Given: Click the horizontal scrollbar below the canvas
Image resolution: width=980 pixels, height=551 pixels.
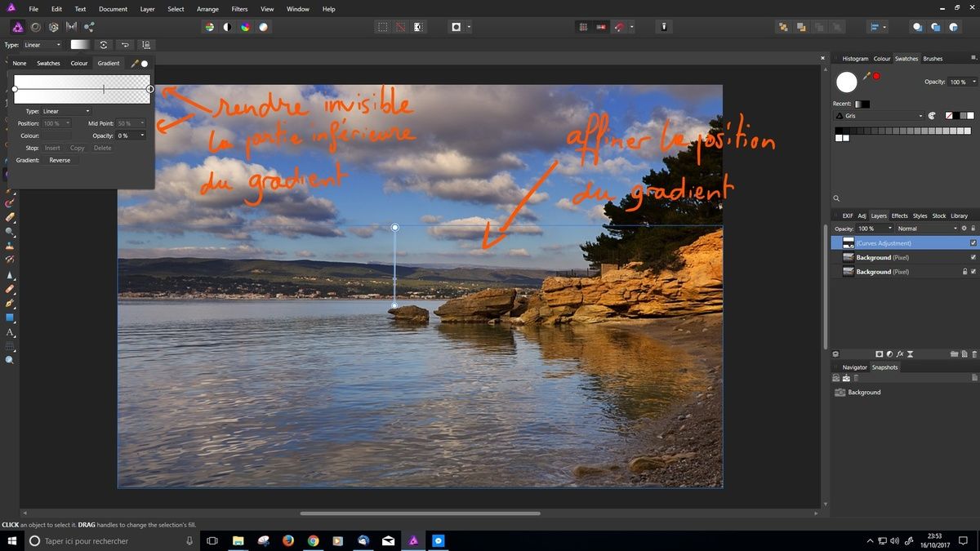Looking at the screenshot, I should (421, 513).
